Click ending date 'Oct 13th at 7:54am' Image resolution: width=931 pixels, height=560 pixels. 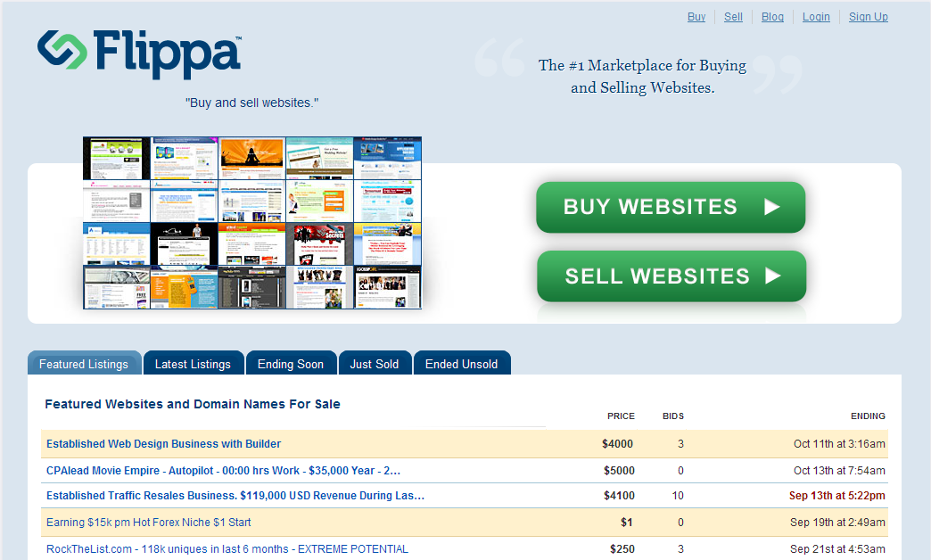coord(839,470)
